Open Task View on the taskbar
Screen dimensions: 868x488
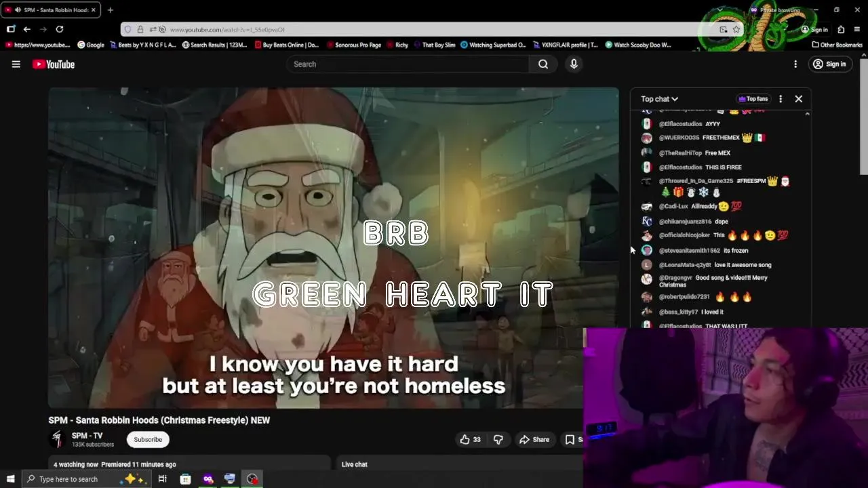click(163, 479)
